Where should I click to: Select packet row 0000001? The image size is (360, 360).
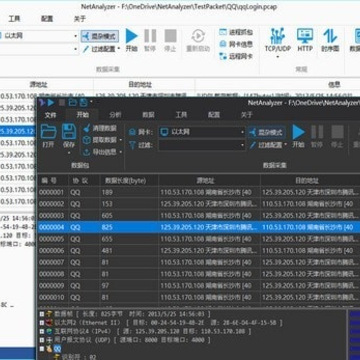coord(199,192)
